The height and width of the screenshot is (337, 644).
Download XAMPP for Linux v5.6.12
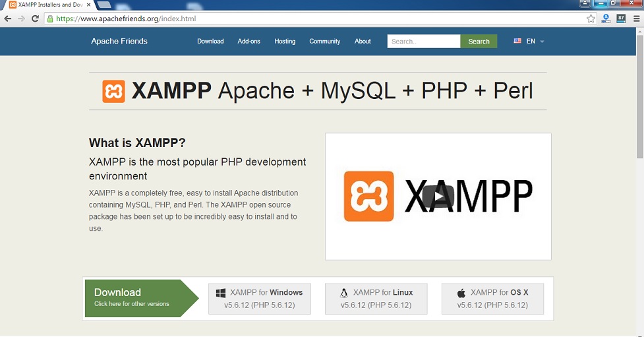point(376,299)
